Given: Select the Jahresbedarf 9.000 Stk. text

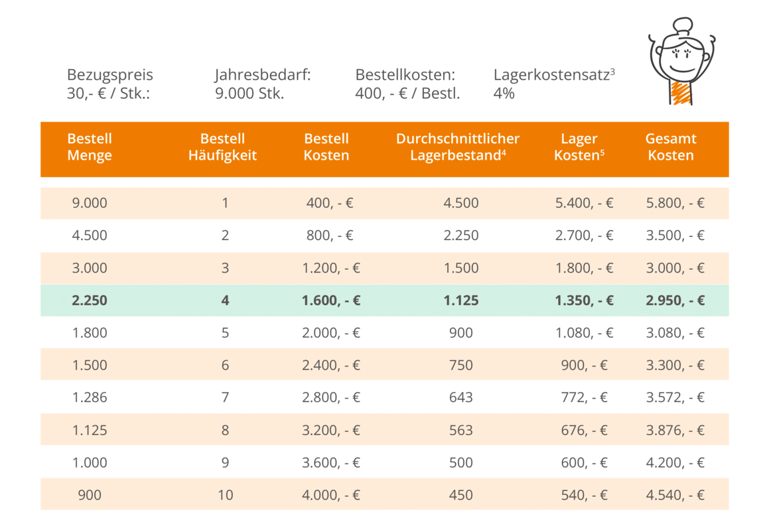Looking at the screenshot, I should [263, 84].
